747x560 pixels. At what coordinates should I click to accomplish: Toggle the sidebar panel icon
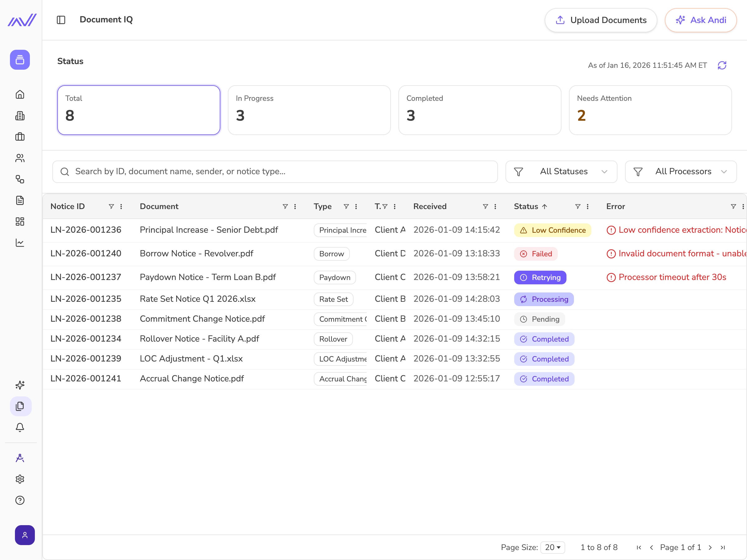pyautogui.click(x=61, y=20)
